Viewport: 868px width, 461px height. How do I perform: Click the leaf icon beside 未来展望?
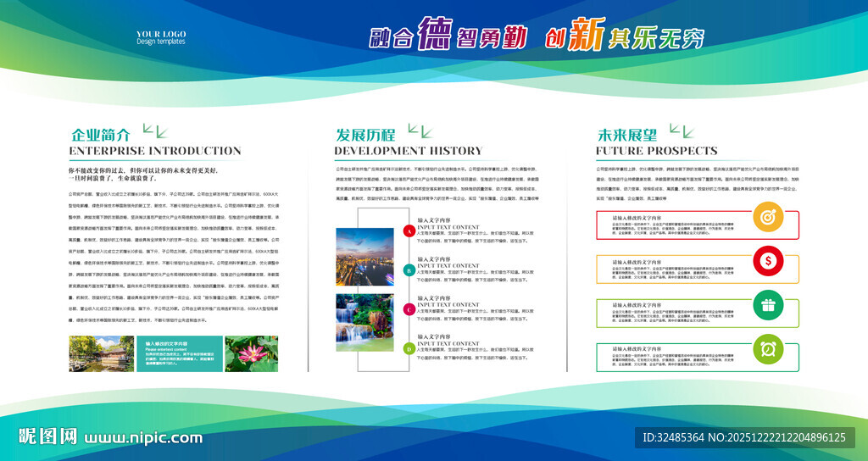(x=678, y=130)
